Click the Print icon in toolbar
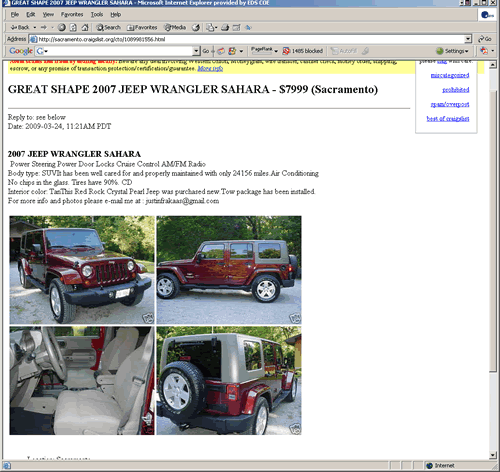 pos(225,27)
